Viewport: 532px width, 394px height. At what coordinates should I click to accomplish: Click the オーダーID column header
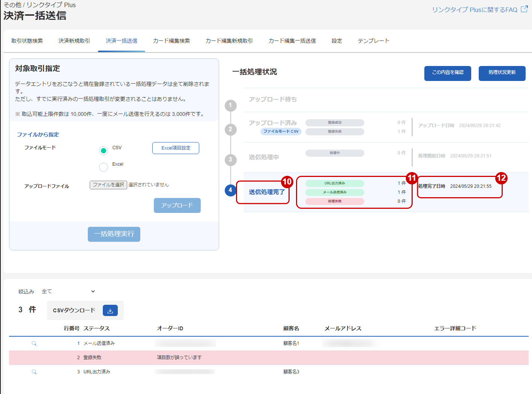tap(170, 328)
